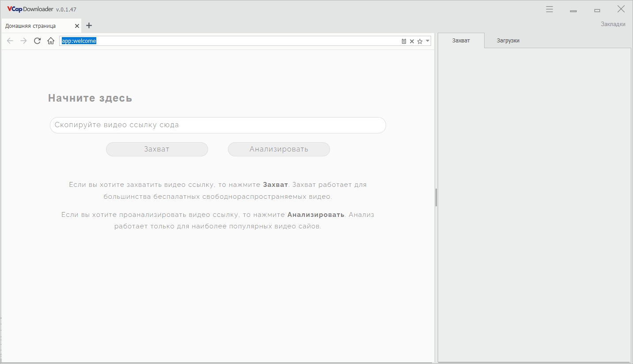Select the Домашняя страница browser tab
This screenshot has height=364, width=633.
31,26
